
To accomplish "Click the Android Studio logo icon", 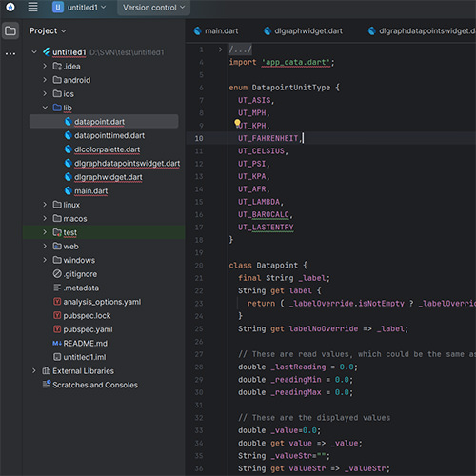I will tap(10, 7).
